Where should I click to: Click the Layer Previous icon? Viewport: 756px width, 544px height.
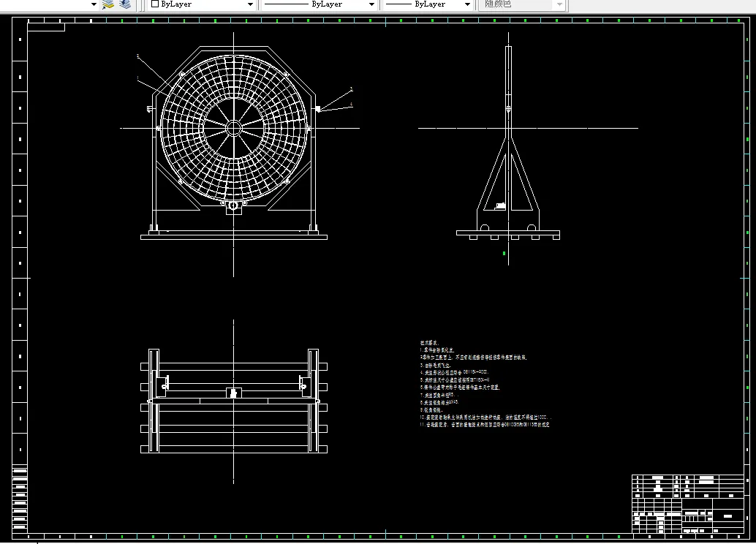[125, 4]
